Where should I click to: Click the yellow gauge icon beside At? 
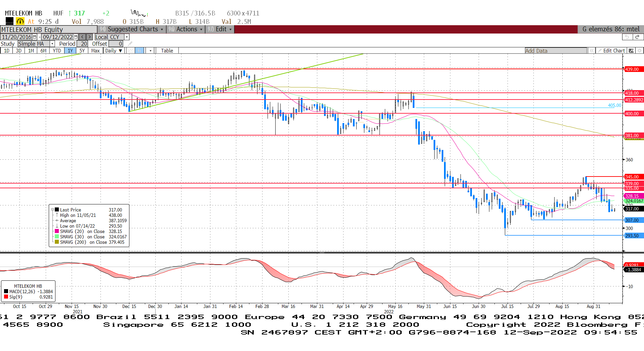click(x=20, y=21)
